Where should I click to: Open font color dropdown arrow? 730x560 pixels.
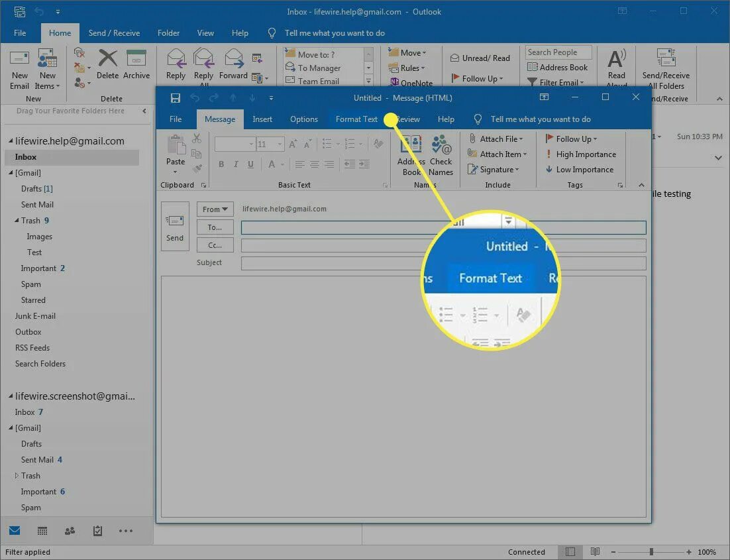282,164
